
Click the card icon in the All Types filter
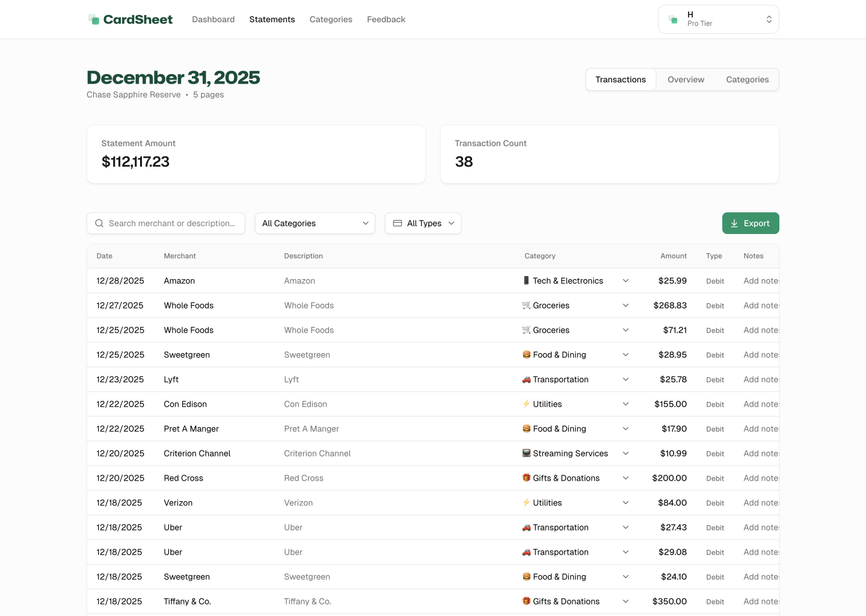[398, 223]
